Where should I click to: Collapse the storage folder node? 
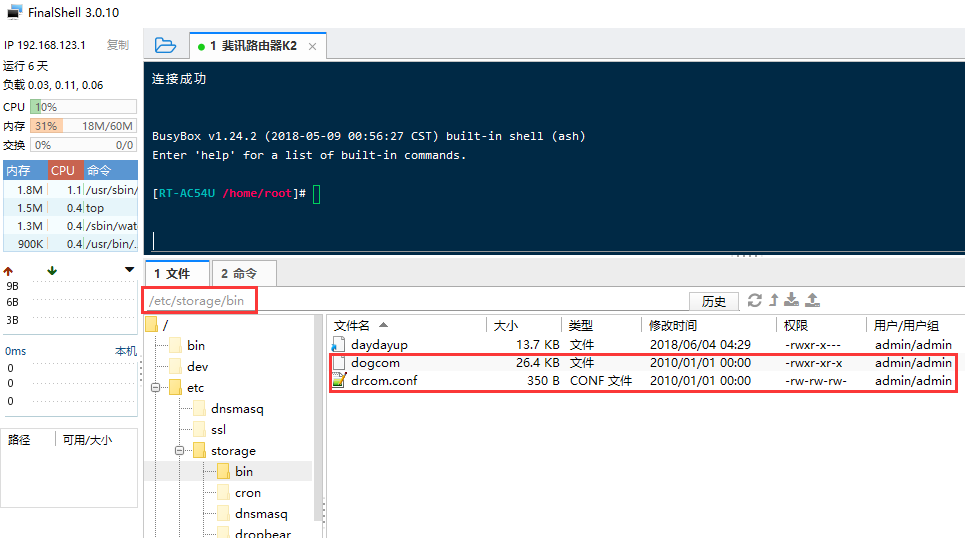click(x=180, y=451)
